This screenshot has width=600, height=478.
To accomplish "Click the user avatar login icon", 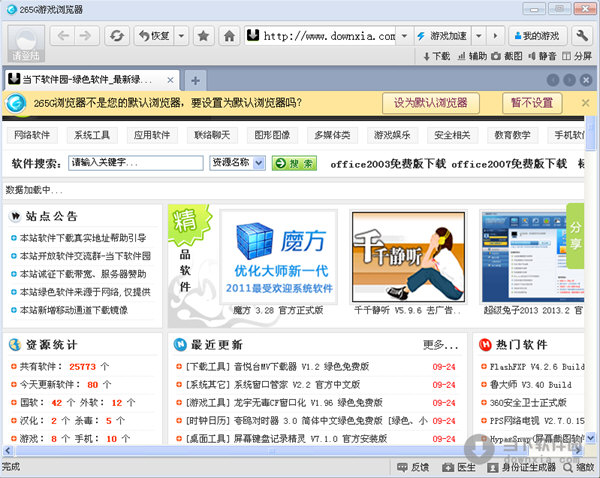I will pyautogui.click(x=26, y=44).
